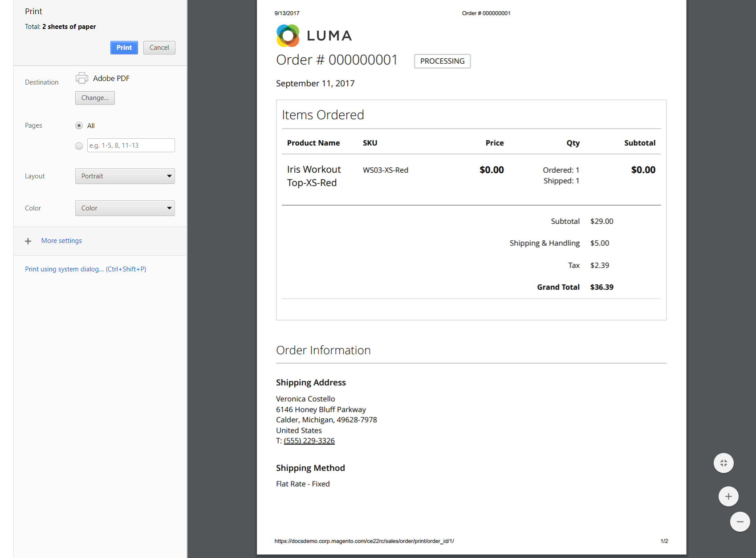Click the September 11, 2017 order date
Image resolution: width=756 pixels, height=558 pixels.
coord(315,84)
